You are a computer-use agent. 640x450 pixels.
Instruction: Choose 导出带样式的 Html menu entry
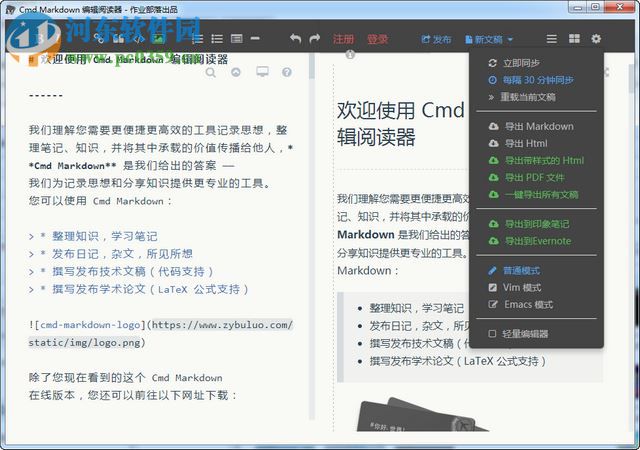click(x=536, y=160)
